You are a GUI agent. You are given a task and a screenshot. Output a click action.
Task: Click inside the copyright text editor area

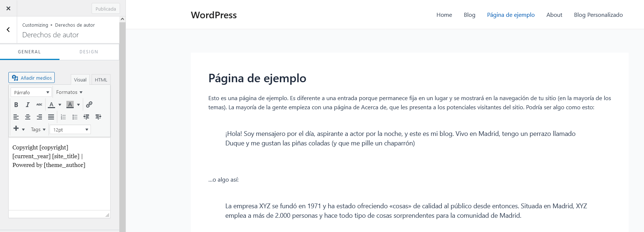pyautogui.click(x=59, y=183)
